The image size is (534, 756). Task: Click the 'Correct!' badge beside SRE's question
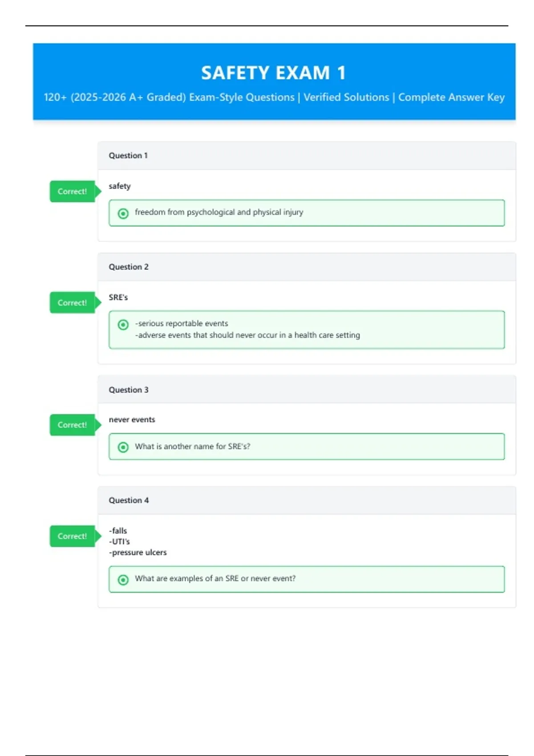[x=73, y=303]
